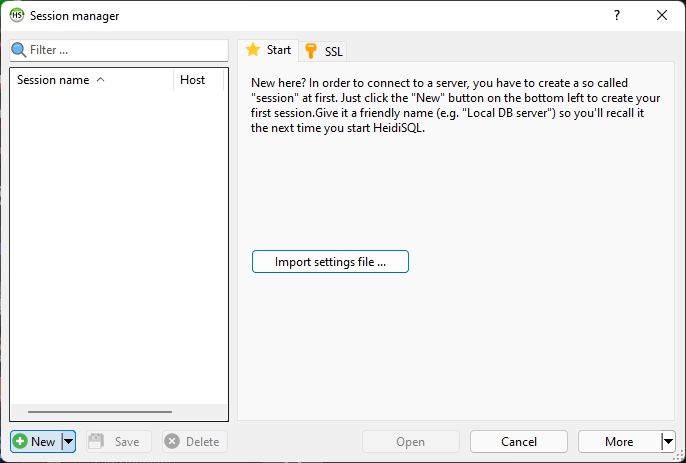Screen dimensions: 686x463
Task: Close the Session manager window
Action: [x=661, y=15]
